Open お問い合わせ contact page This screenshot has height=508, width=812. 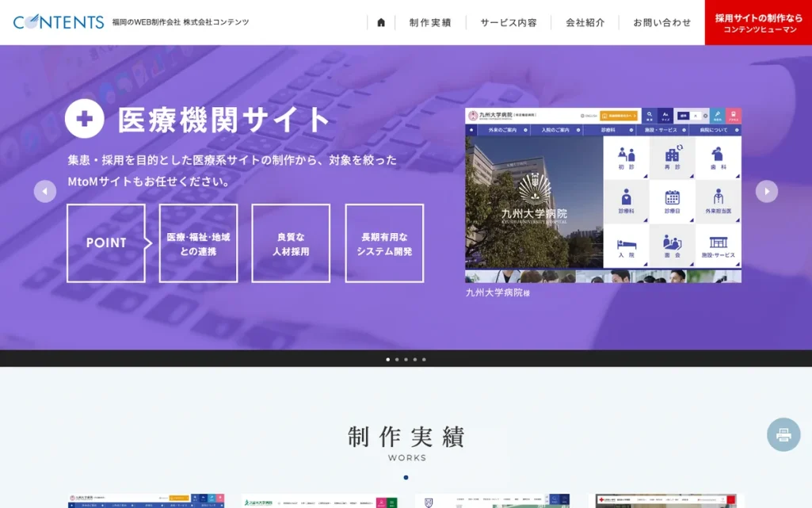tap(661, 23)
